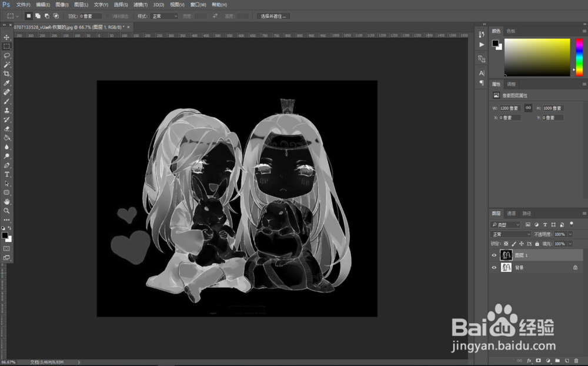The image size is (588, 366).
Task: Create a new layer
Action: [x=567, y=361]
